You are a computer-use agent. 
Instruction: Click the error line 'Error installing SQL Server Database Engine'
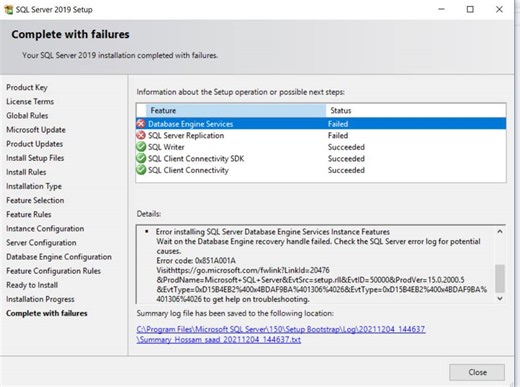click(273, 232)
